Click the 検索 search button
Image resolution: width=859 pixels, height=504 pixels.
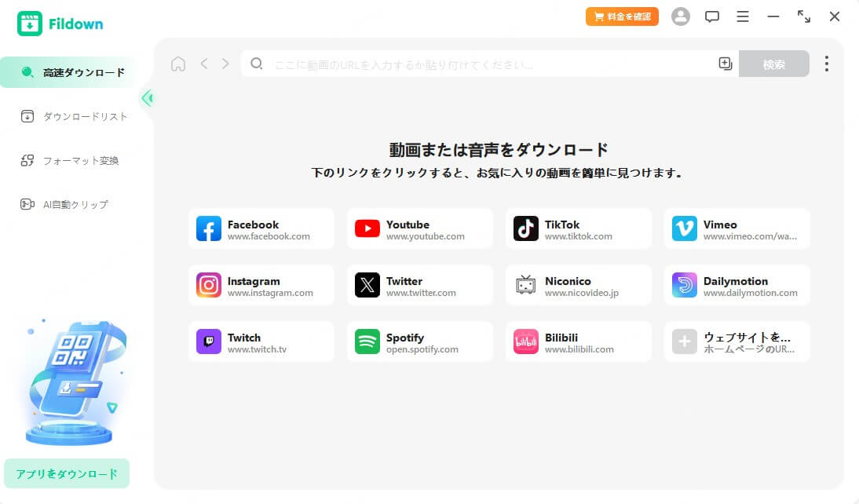tap(773, 64)
